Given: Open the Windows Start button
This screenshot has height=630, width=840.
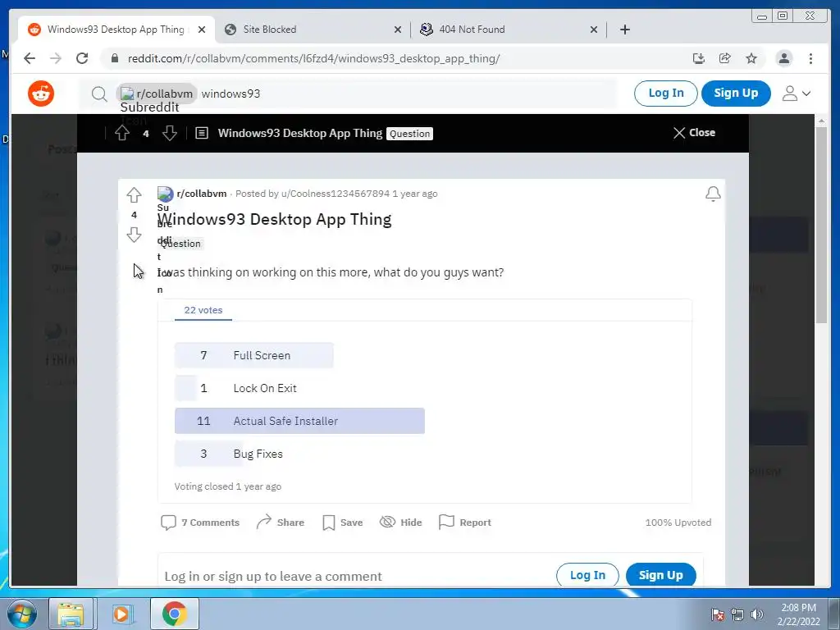Looking at the screenshot, I should pyautogui.click(x=22, y=614).
